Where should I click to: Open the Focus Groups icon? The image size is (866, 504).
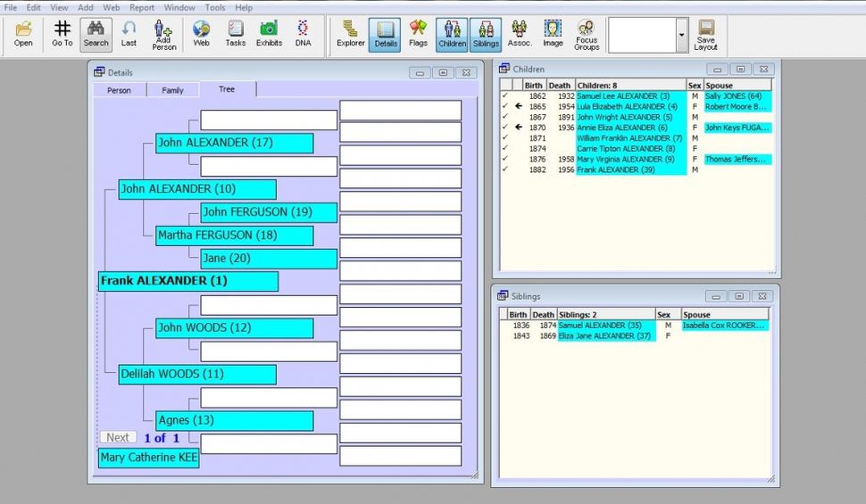tap(587, 35)
